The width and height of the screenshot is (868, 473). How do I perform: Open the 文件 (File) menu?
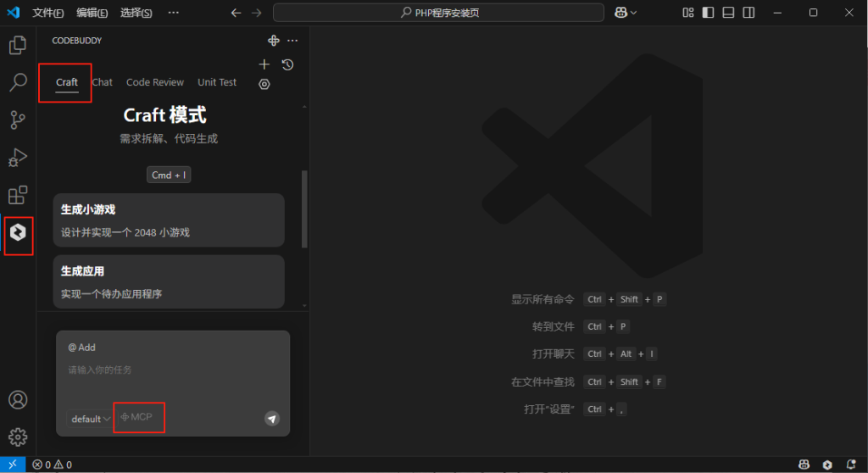(x=47, y=13)
